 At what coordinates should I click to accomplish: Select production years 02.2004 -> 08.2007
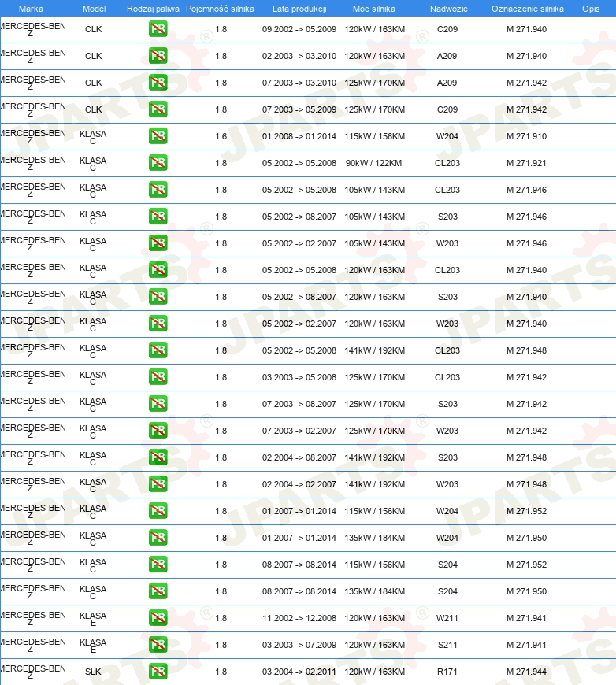(299, 457)
